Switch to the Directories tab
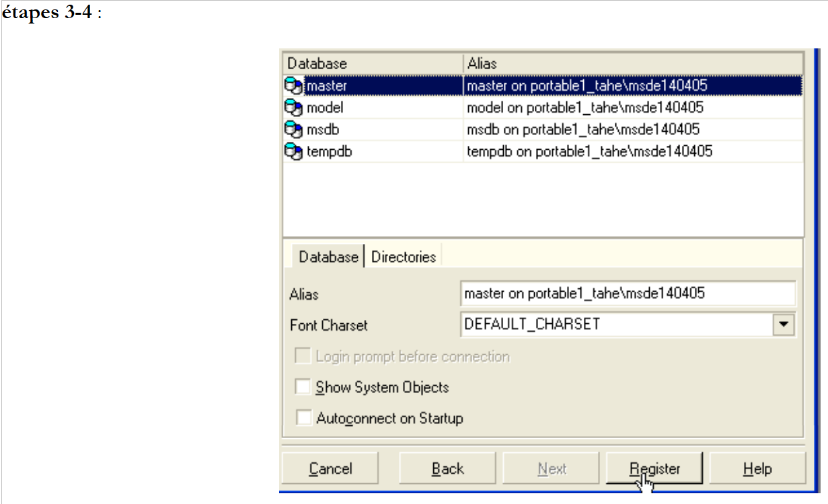This screenshot has width=828, height=504. point(403,257)
